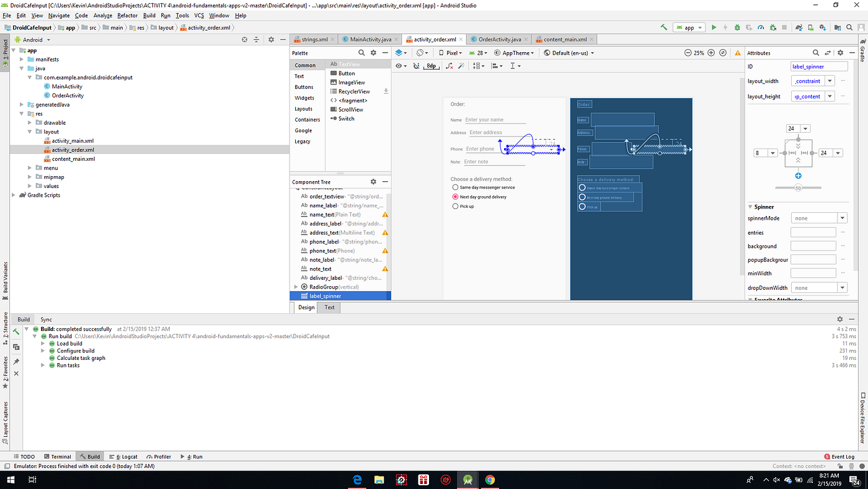Screen dimensions: 868x489
Task: Click the Make Project hammer icon
Action: (664, 27)
